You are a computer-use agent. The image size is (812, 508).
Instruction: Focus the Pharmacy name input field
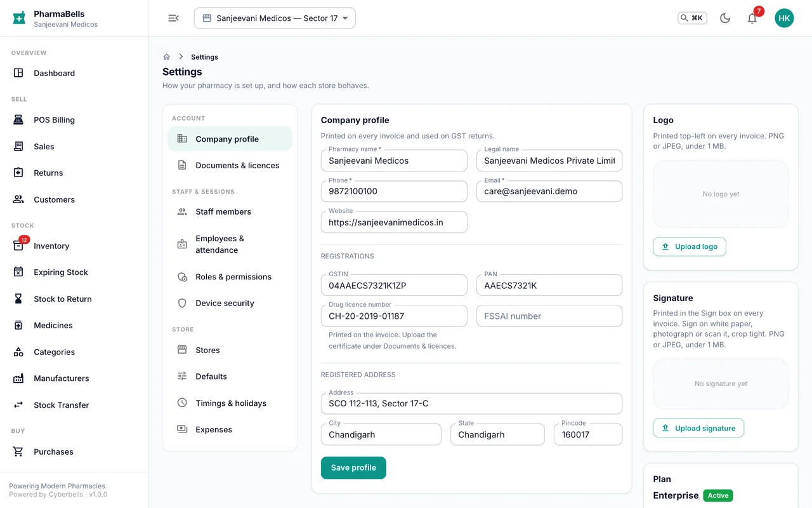(394, 161)
